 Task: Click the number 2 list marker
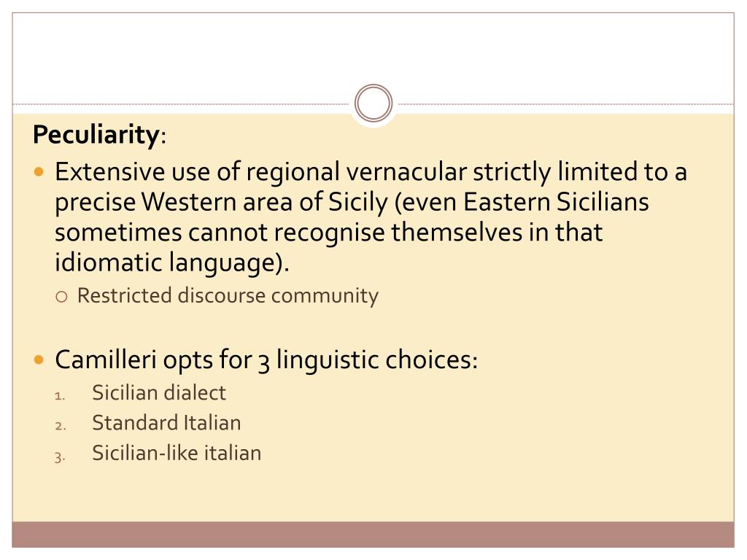tap(60, 426)
